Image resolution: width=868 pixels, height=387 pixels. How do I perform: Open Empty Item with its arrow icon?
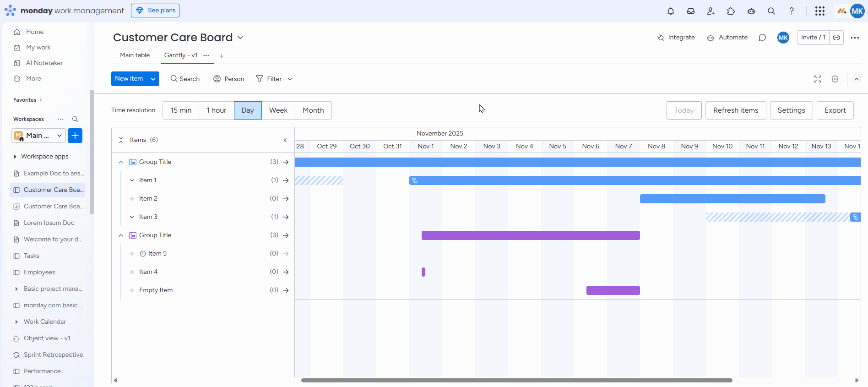[286, 290]
